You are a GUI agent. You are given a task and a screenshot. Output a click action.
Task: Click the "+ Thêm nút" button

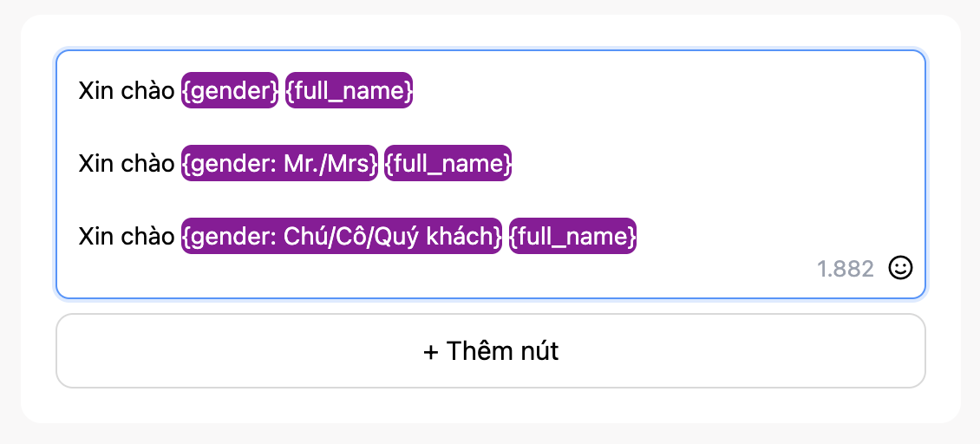coord(491,351)
